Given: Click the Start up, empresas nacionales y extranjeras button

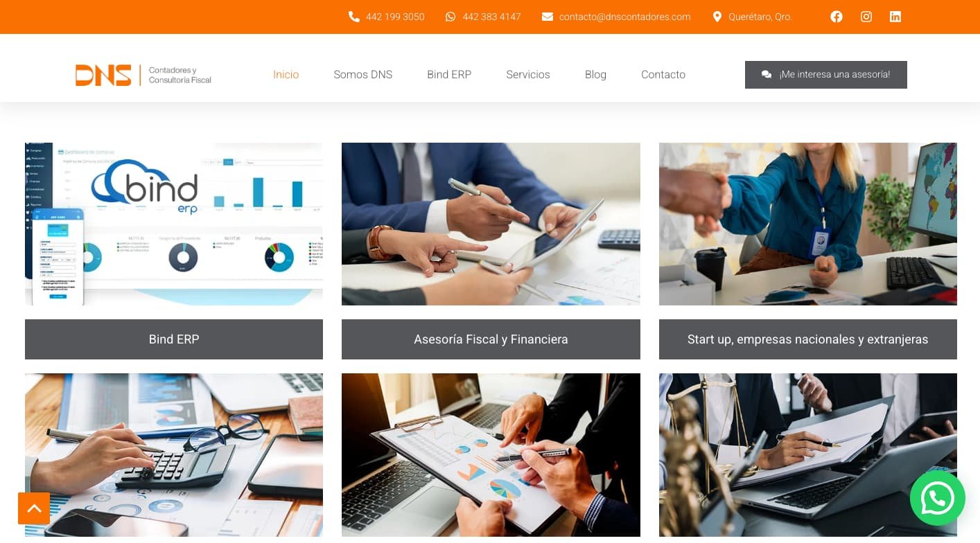Looking at the screenshot, I should (808, 339).
